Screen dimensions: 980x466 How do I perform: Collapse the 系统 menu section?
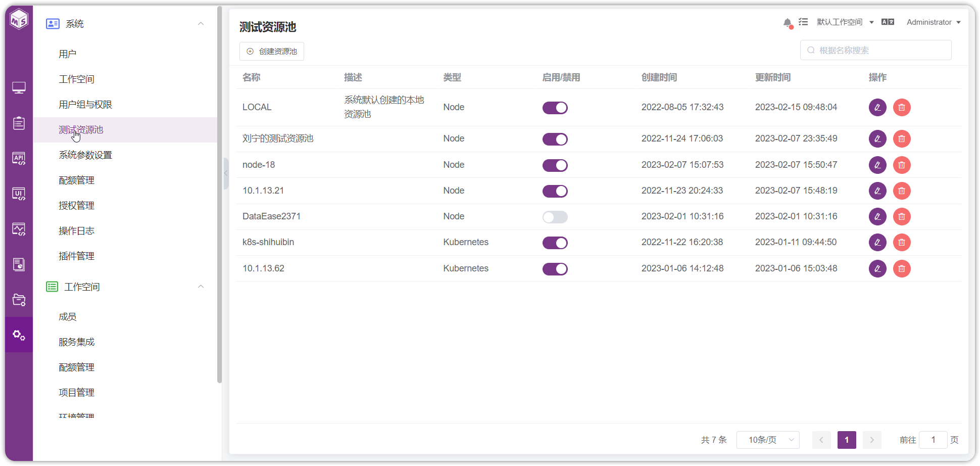click(201, 24)
